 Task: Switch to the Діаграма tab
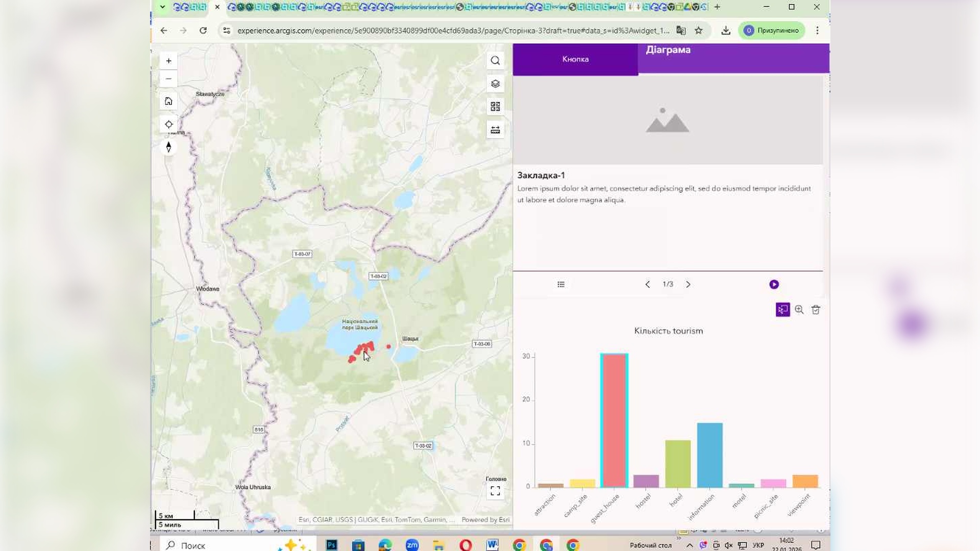pos(668,50)
